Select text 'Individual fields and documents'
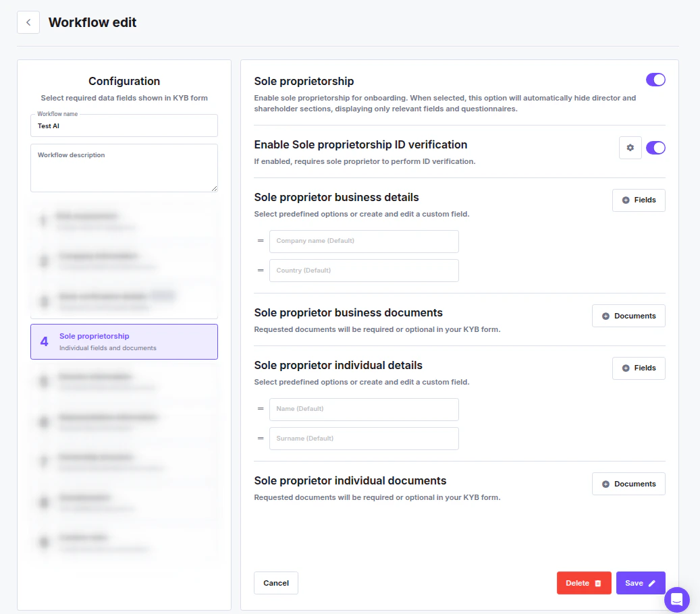This screenshot has height=614, width=700. pyautogui.click(x=108, y=348)
